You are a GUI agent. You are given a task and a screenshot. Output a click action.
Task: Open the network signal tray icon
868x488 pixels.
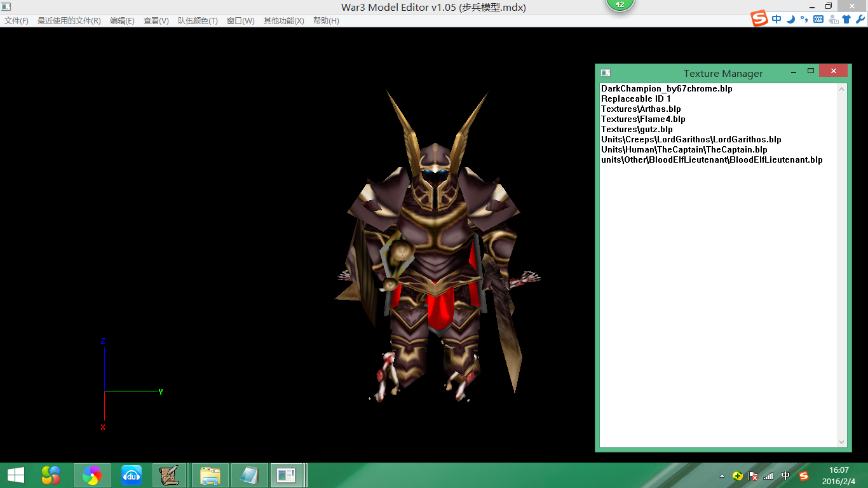769,475
